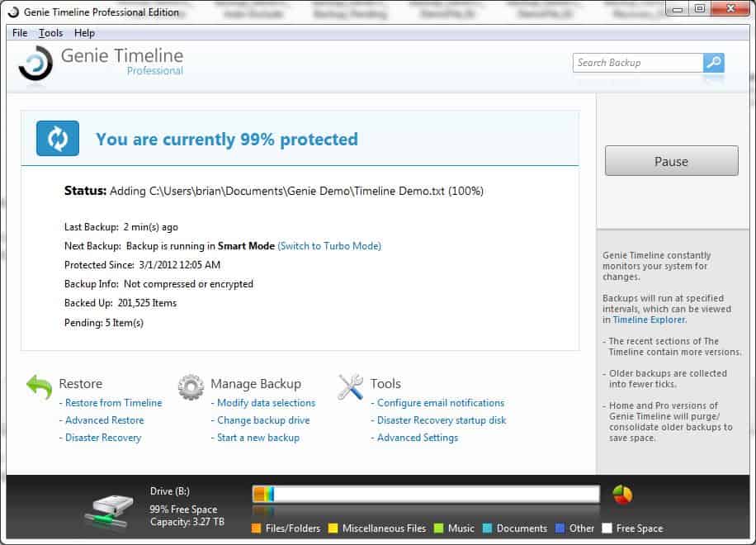Open Modify data selections
Screen dimensions: 756x545
pyautogui.click(x=266, y=403)
